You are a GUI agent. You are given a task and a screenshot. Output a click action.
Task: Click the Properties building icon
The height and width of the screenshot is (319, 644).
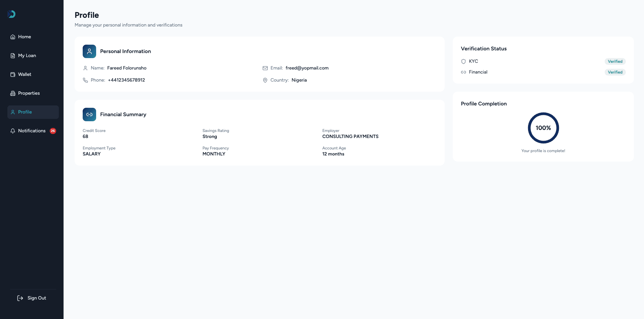tap(13, 93)
